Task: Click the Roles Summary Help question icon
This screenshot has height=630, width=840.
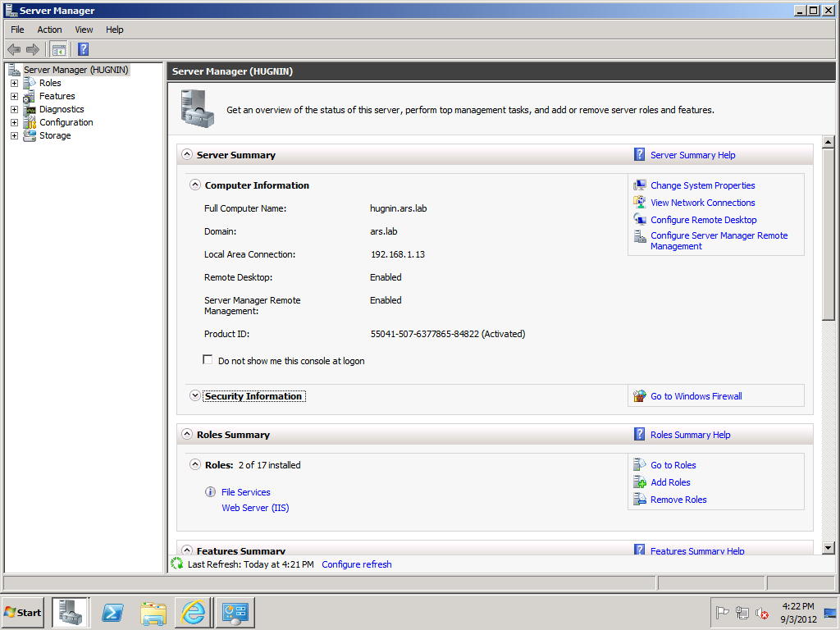Action: pos(639,435)
